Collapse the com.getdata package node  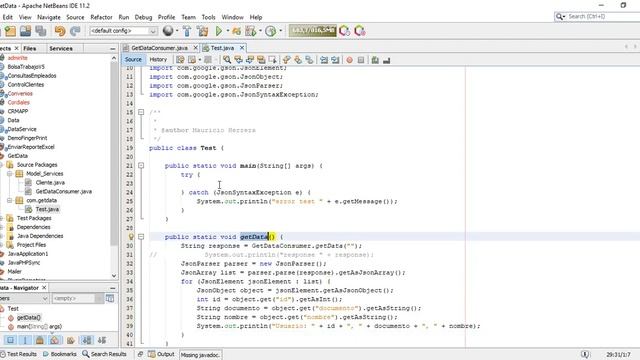[9, 200]
